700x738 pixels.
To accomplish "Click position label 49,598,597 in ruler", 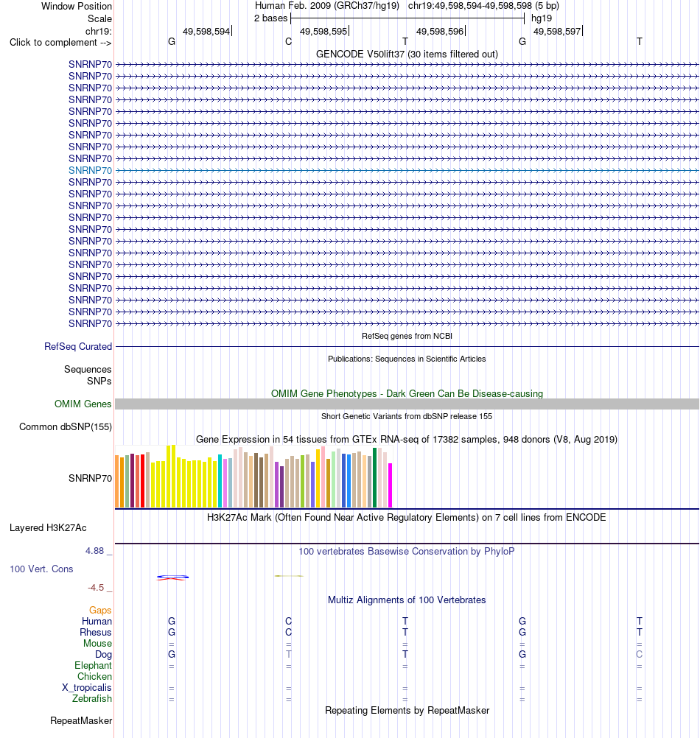I will coord(557,32).
